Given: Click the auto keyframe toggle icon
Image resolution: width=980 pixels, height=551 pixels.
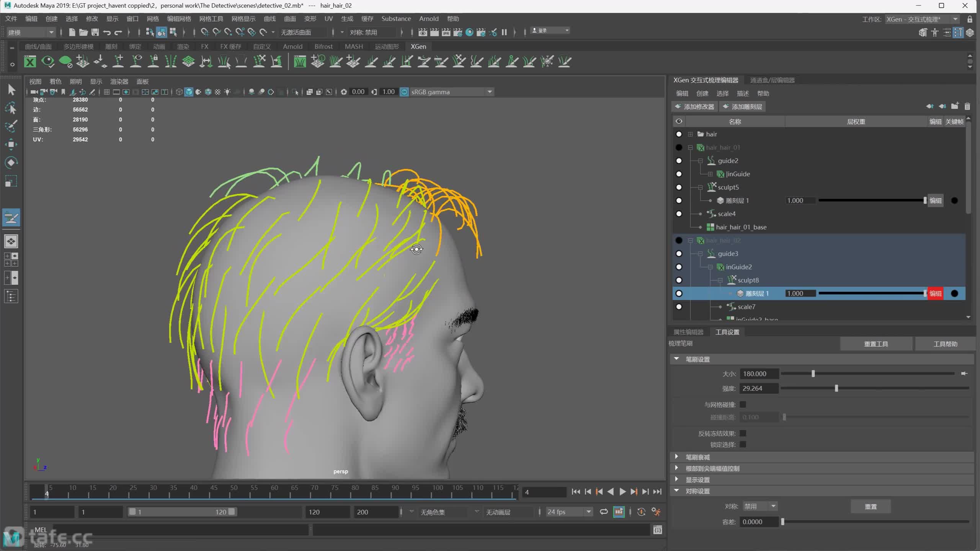Looking at the screenshot, I should coord(641,512).
